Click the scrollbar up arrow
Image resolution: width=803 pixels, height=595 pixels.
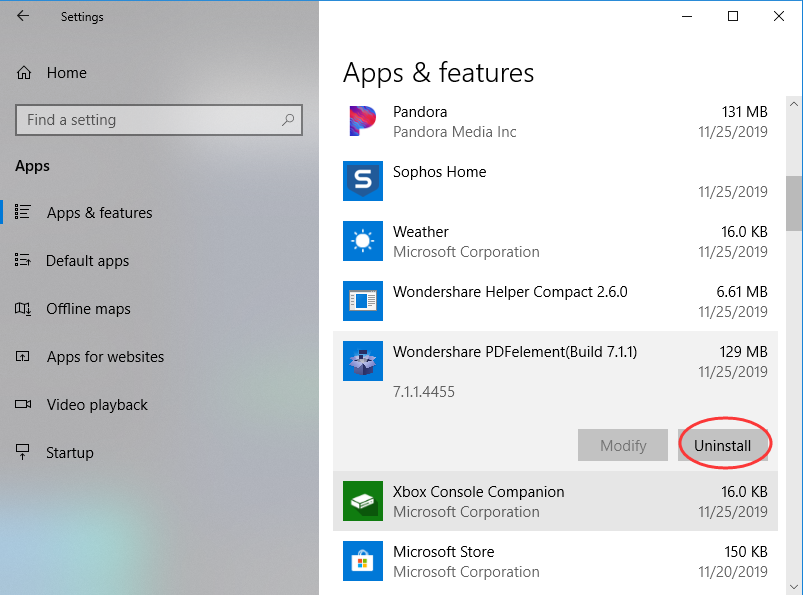point(794,104)
